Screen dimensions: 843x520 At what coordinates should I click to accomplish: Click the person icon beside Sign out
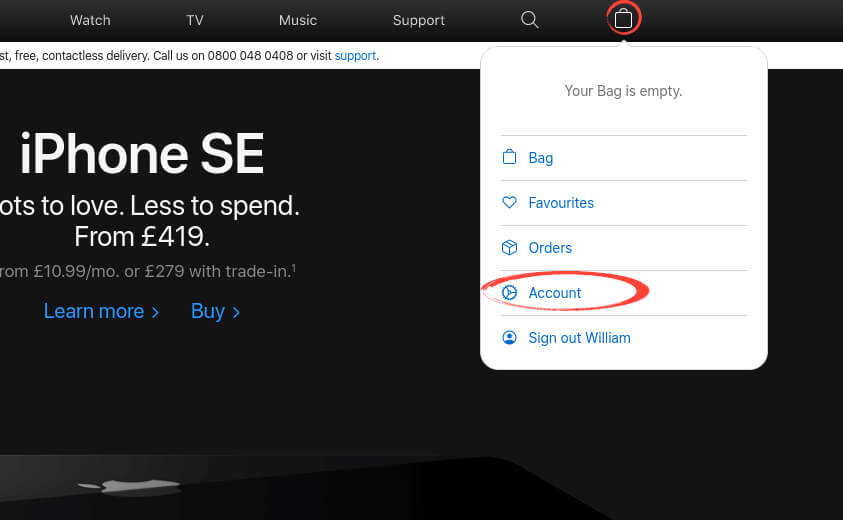(x=509, y=338)
